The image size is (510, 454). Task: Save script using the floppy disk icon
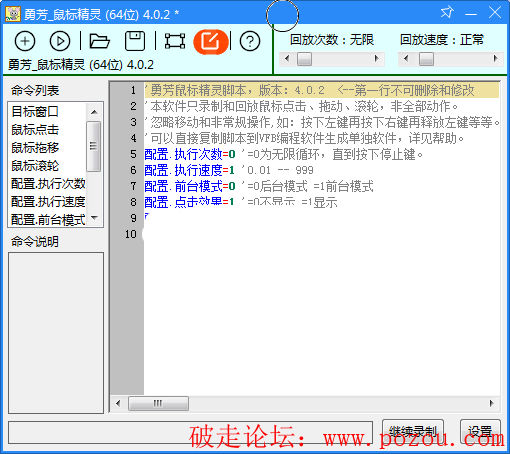click(135, 41)
